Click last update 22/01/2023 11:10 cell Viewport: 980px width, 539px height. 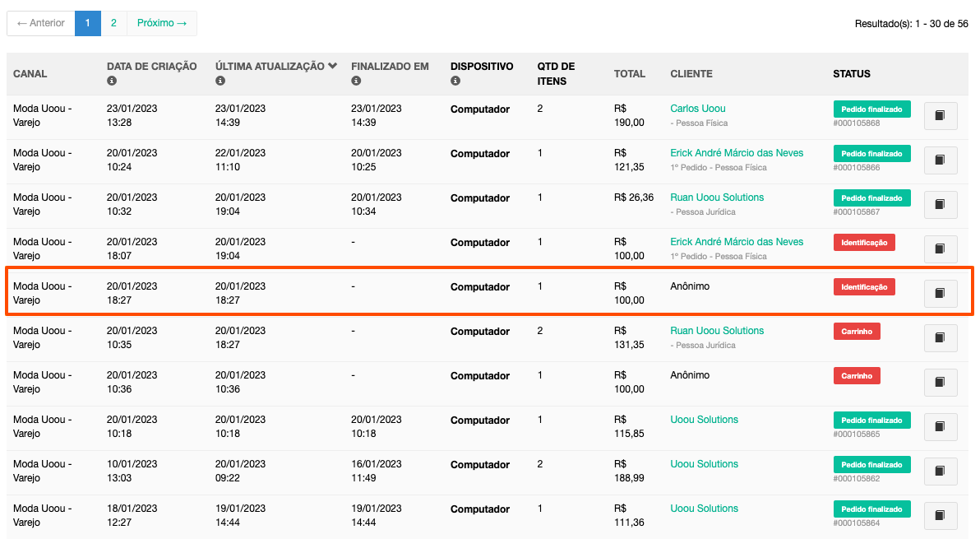point(241,160)
